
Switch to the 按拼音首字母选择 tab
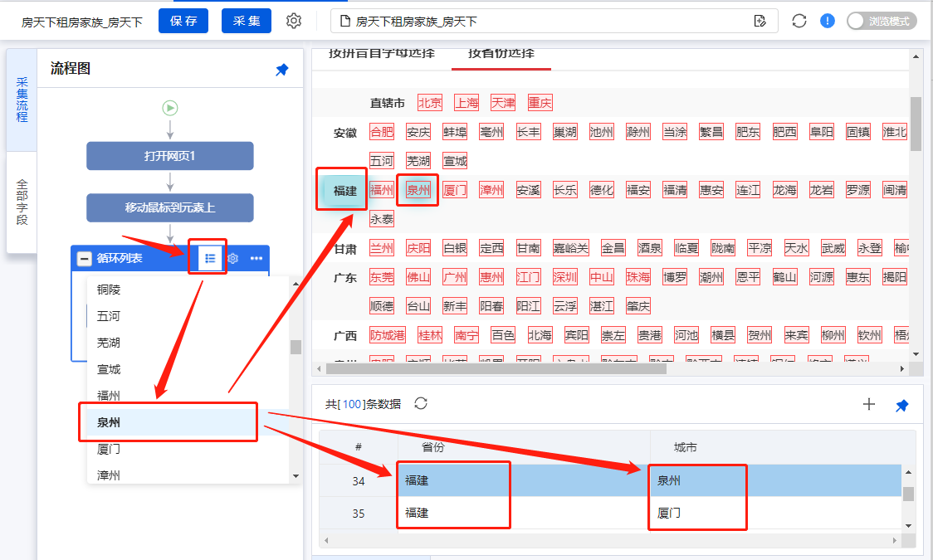(x=381, y=53)
